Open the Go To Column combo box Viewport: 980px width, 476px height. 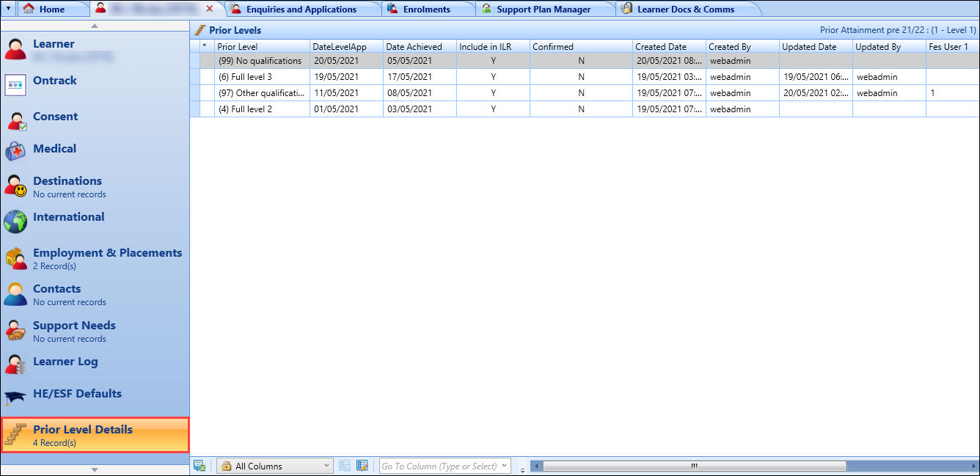(445, 466)
